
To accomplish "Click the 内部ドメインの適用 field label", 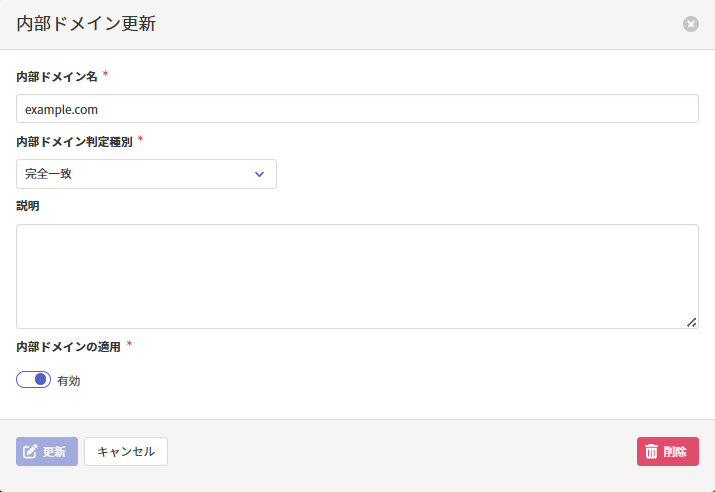I will pyautogui.click(x=68, y=347).
